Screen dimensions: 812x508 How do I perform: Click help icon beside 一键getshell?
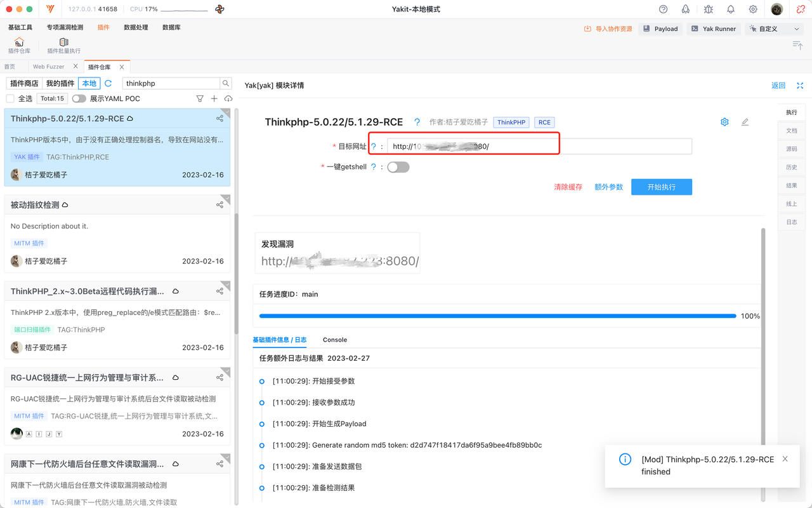(x=374, y=167)
